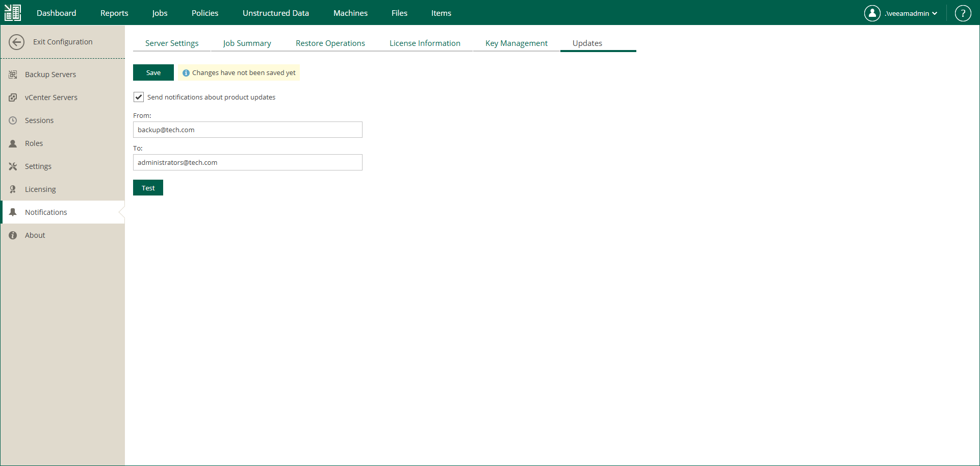This screenshot has width=980, height=466.
Task: Switch to the Server Settings tab
Action: (172, 43)
